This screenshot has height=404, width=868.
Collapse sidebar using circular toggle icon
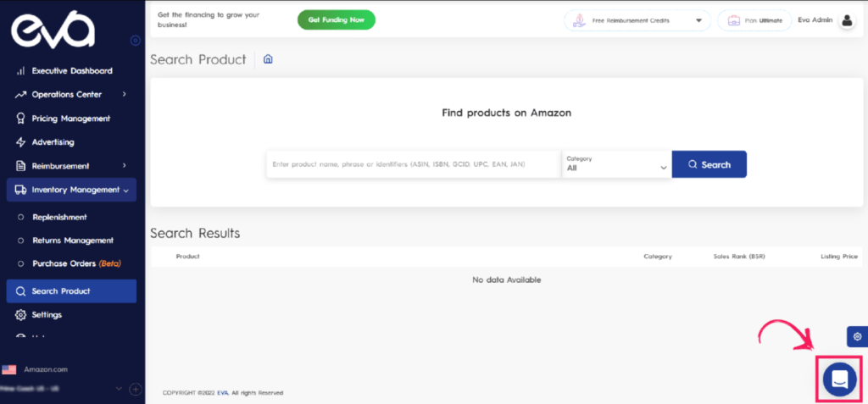[x=135, y=41]
